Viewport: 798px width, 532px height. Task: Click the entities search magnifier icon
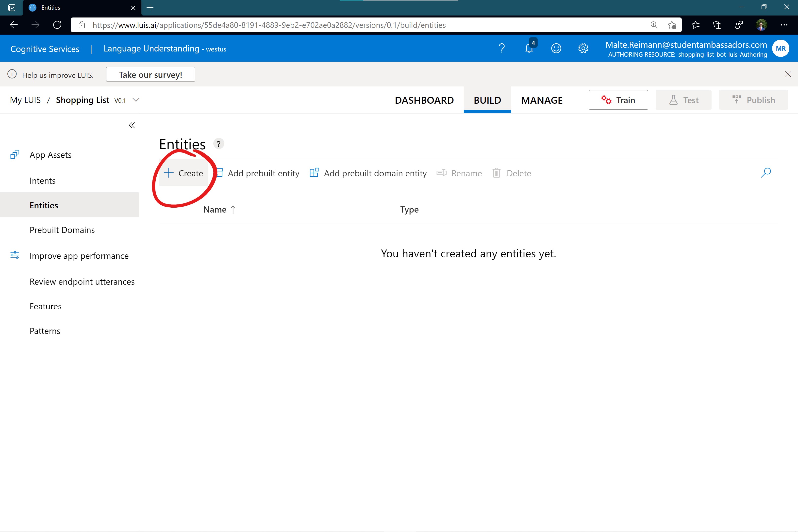766,173
